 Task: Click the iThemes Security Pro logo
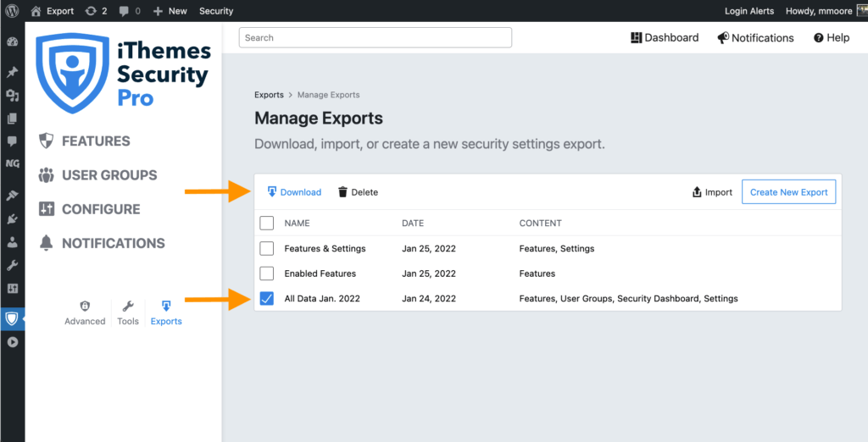point(123,73)
